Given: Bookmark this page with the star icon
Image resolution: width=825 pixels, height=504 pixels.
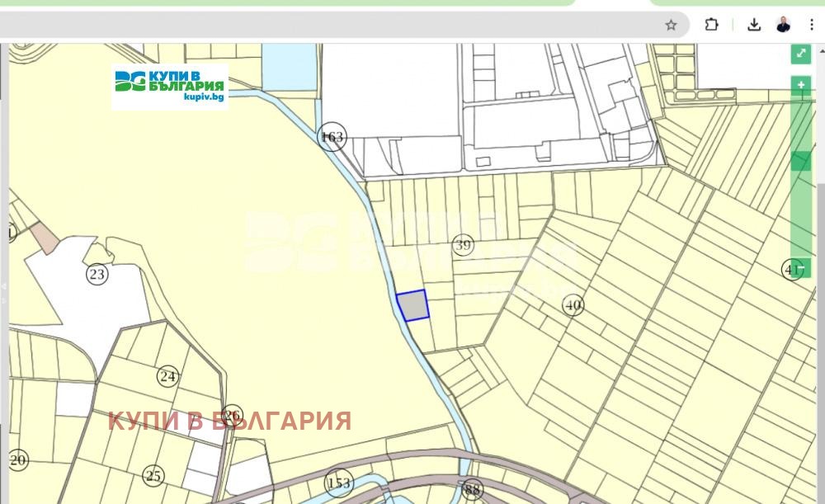Looking at the screenshot, I should (671, 25).
